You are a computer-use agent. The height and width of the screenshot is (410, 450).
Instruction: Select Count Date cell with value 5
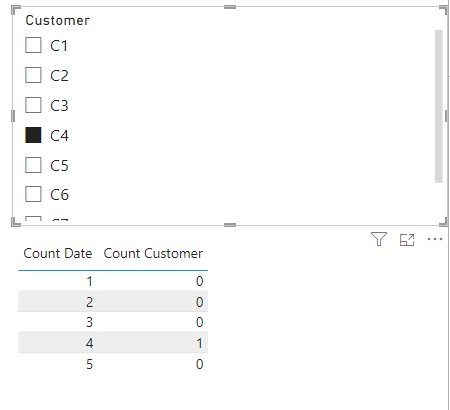pyautogui.click(x=58, y=364)
